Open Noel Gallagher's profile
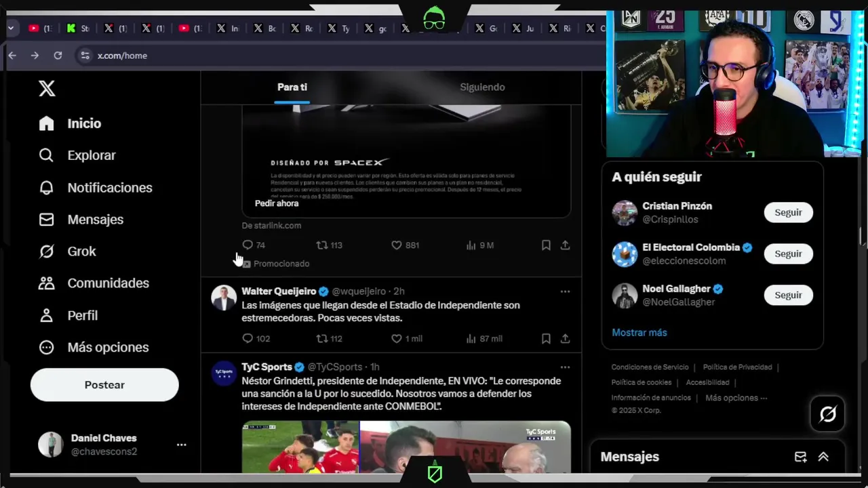This screenshot has width=868, height=488. tap(676, 289)
